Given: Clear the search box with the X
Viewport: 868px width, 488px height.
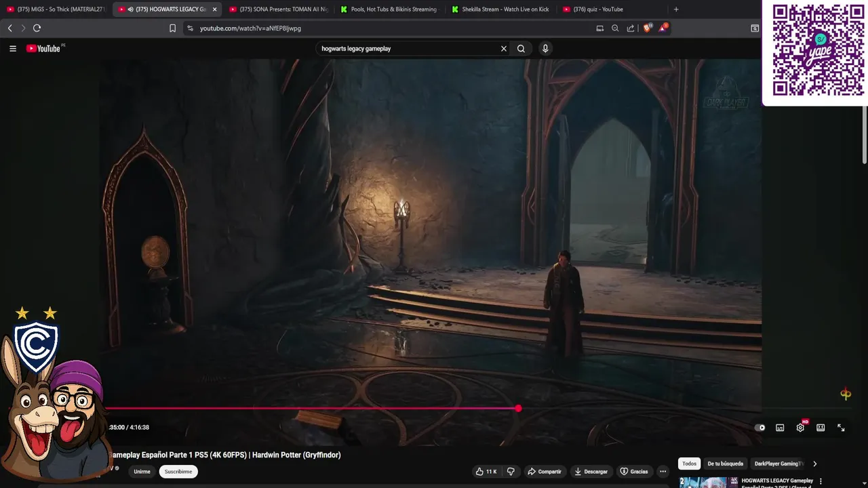Looking at the screenshot, I should [x=504, y=49].
